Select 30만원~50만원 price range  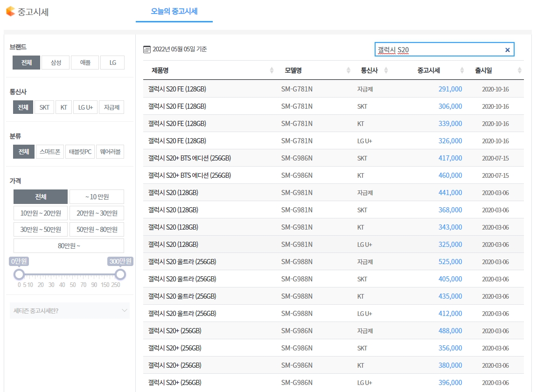[x=41, y=230]
